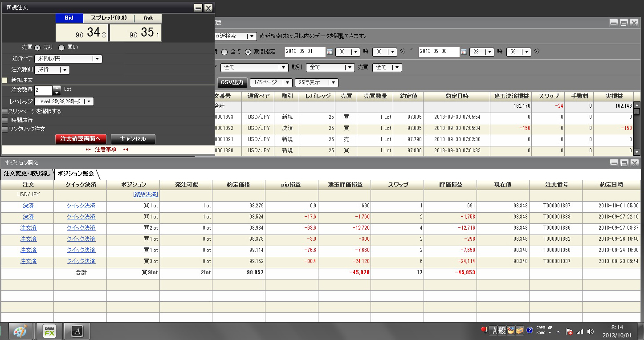Open the Paint app in the taskbar
This screenshot has width=644, height=340.
20,331
